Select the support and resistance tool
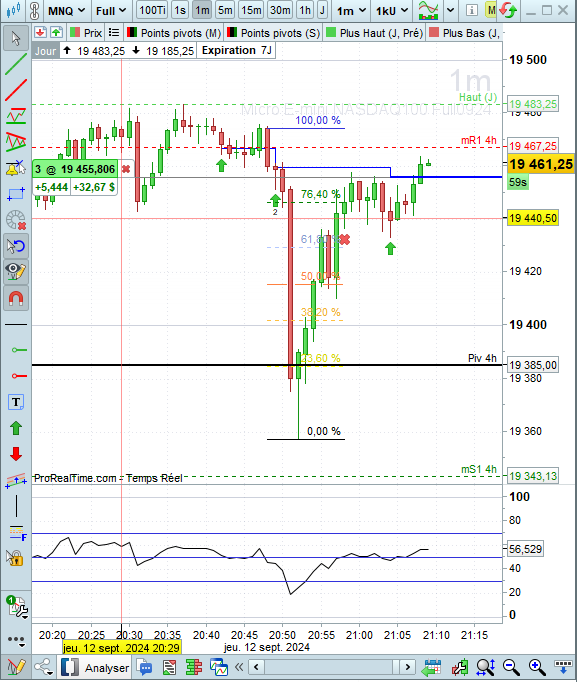 16,116
